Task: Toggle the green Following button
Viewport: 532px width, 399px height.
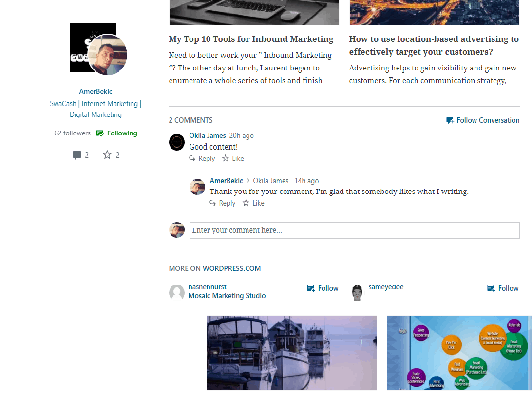Action: (x=117, y=133)
